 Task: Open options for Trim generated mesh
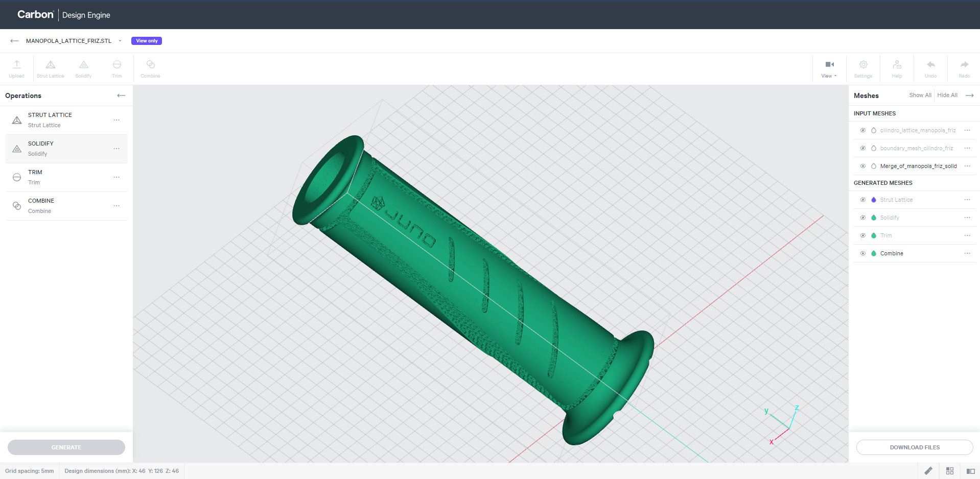(x=967, y=235)
